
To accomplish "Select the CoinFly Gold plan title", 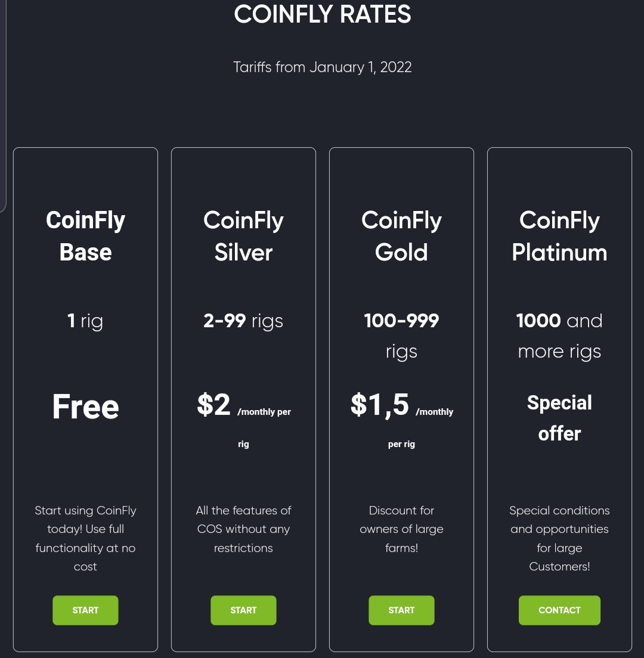I will click(401, 236).
